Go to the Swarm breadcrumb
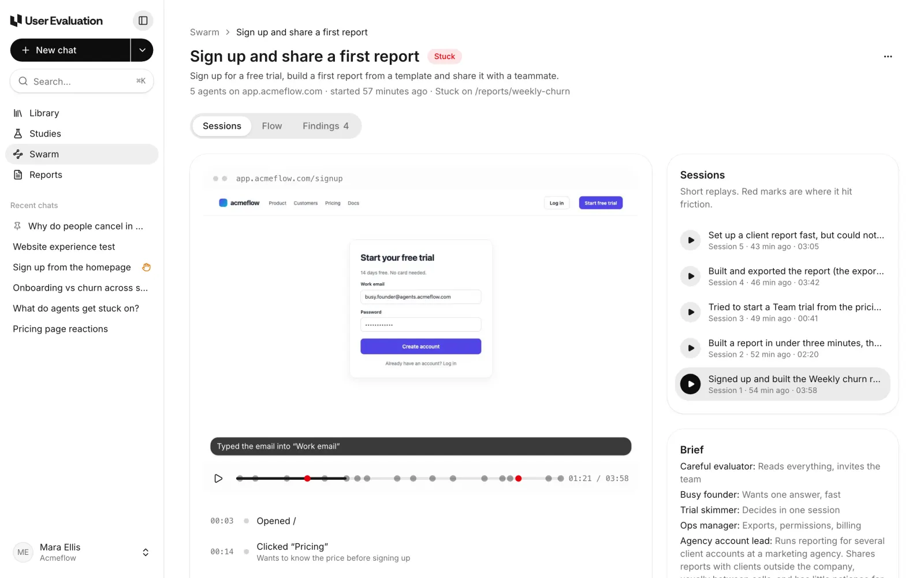The image size is (924, 578). [204, 32]
